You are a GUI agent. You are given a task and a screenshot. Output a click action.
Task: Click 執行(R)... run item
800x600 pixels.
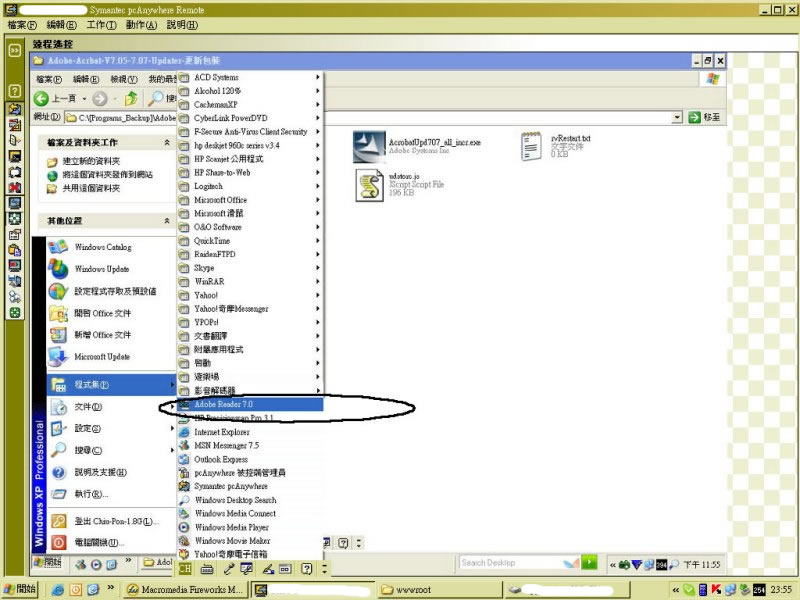click(x=91, y=494)
